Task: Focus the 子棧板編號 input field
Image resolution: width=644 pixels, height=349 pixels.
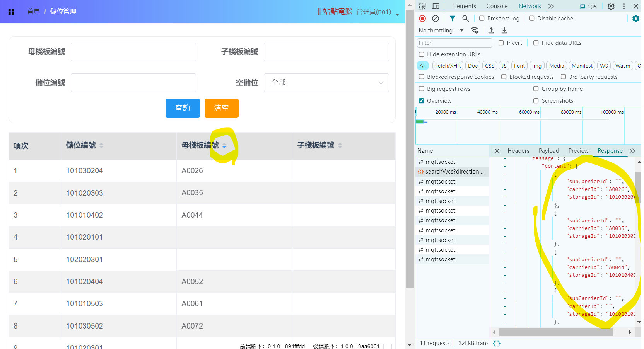Action: (x=326, y=52)
